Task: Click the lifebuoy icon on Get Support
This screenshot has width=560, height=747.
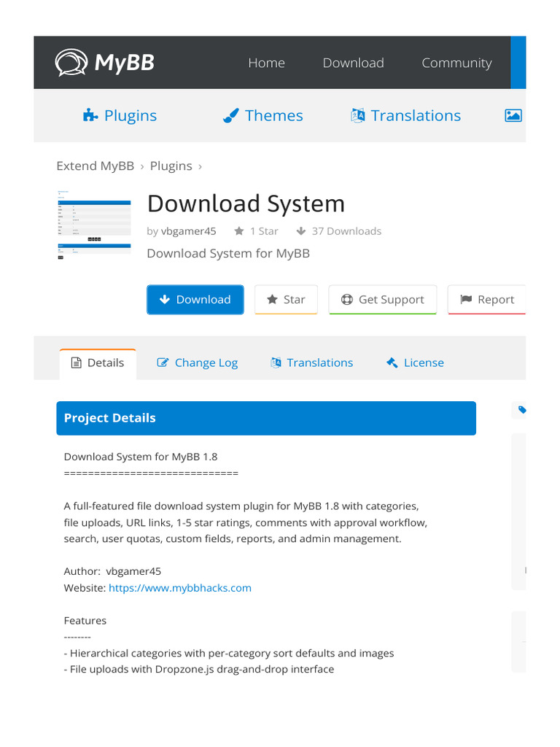Action: tap(346, 299)
